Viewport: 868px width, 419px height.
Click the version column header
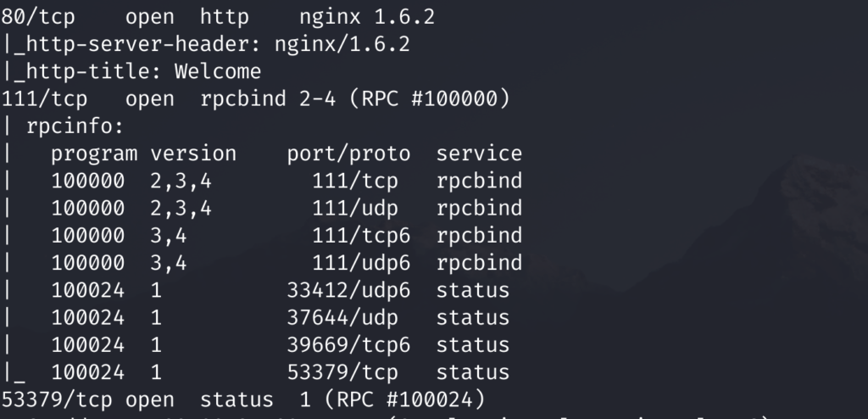pyautogui.click(x=193, y=154)
